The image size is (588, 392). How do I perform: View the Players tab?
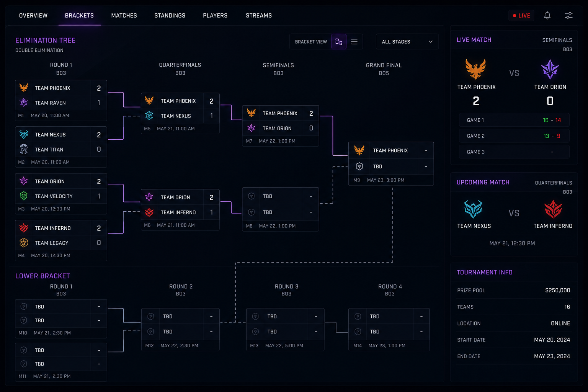pos(215,16)
